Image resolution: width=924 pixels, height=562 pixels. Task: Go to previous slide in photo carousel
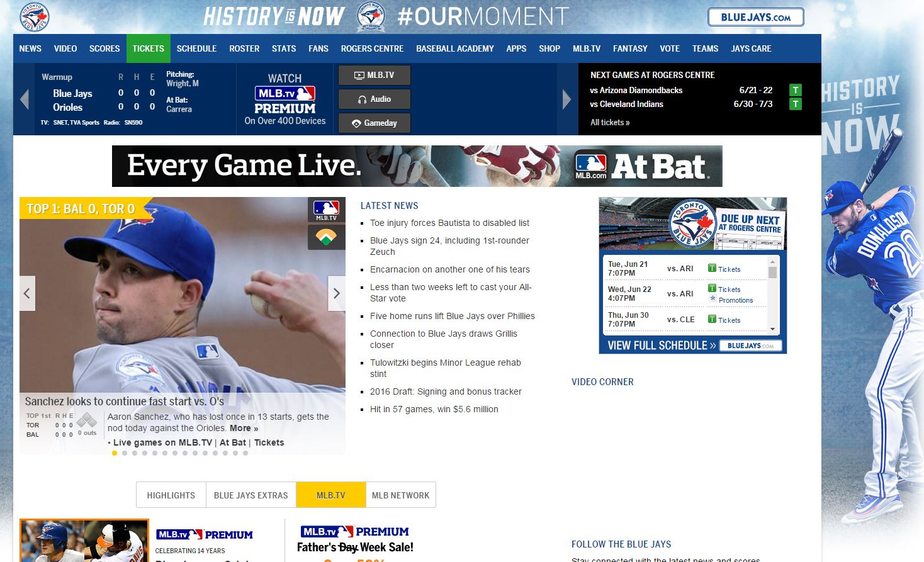point(27,293)
